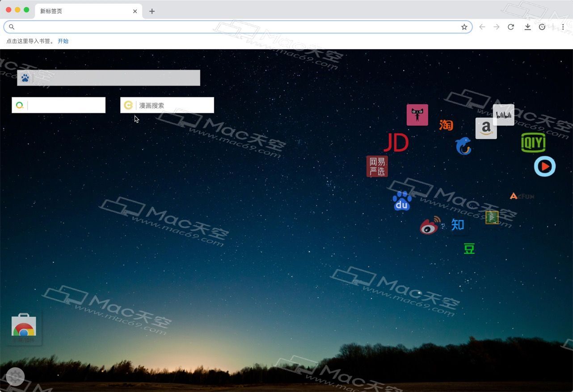Open the 网易严选 shortcut
The image size is (573, 392).
377,166
